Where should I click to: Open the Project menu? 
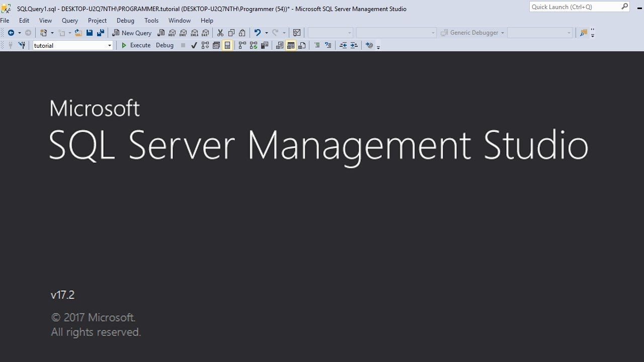tap(97, 21)
